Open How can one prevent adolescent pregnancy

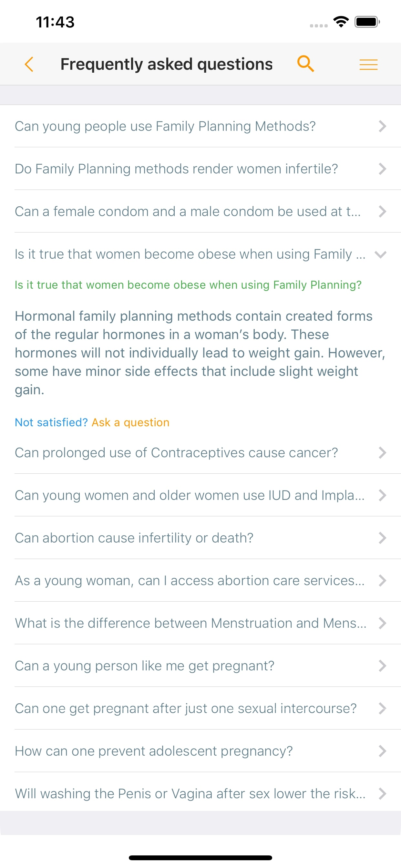tap(200, 751)
